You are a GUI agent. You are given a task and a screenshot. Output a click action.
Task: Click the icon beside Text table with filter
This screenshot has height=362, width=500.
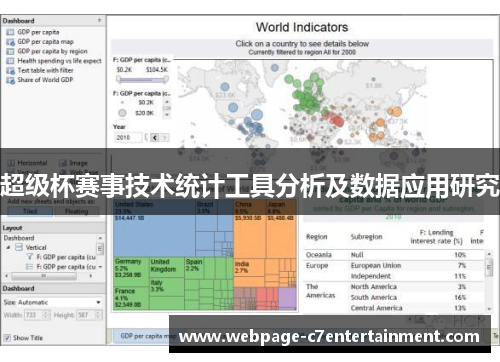coord(10,71)
